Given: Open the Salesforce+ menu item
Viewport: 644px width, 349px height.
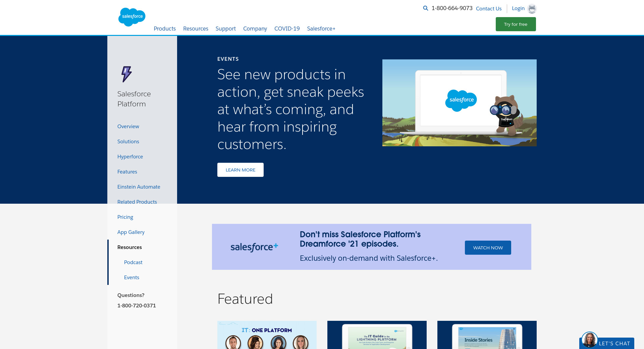Looking at the screenshot, I should coord(321,29).
